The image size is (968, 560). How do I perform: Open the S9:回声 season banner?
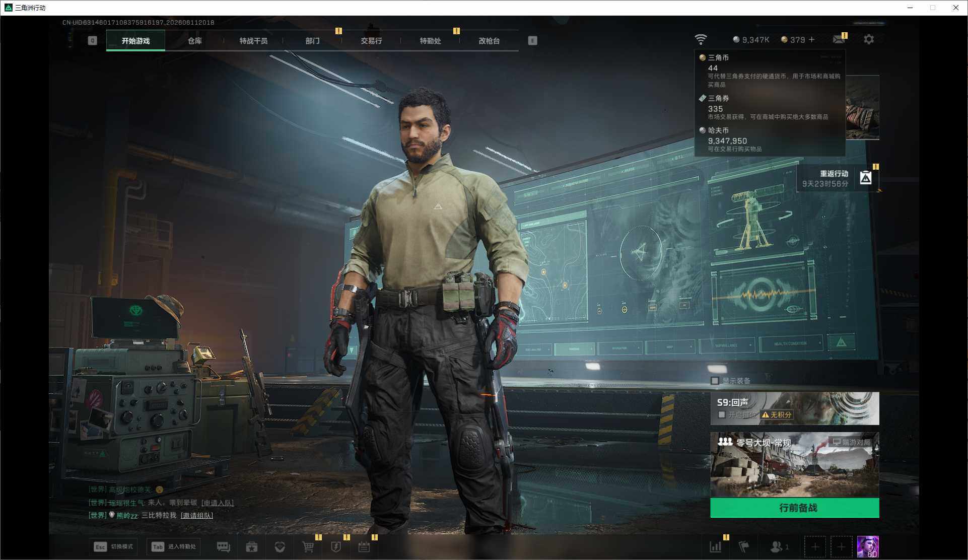pyautogui.click(x=795, y=408)
